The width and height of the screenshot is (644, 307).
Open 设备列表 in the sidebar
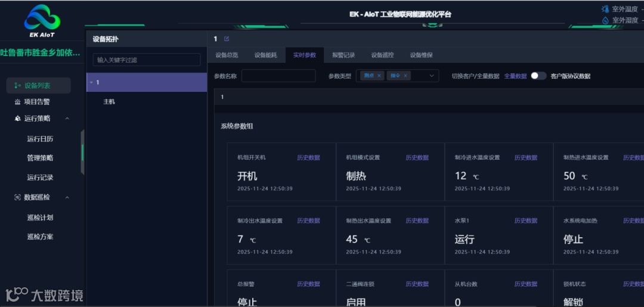[x=39, y=86]
